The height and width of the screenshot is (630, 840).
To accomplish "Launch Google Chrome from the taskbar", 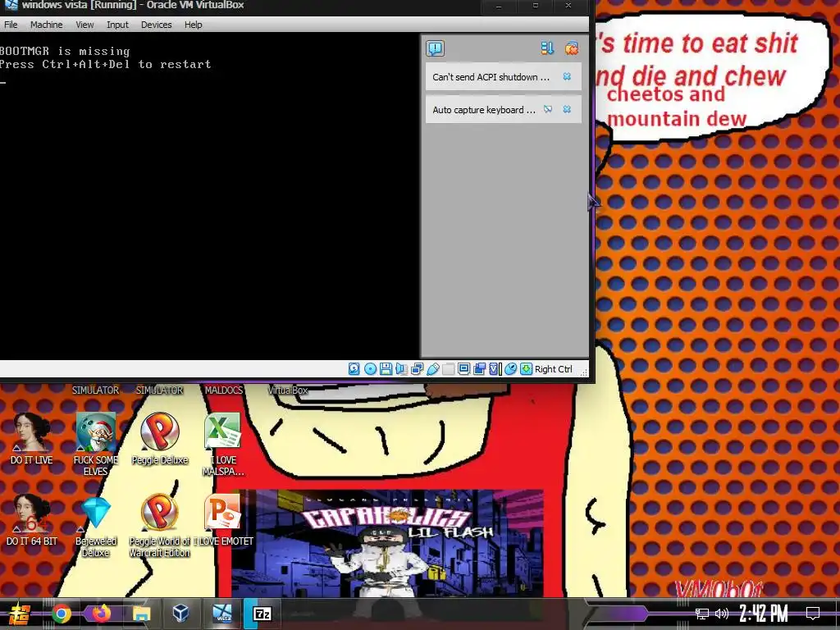I will click(x=61, y=614).
